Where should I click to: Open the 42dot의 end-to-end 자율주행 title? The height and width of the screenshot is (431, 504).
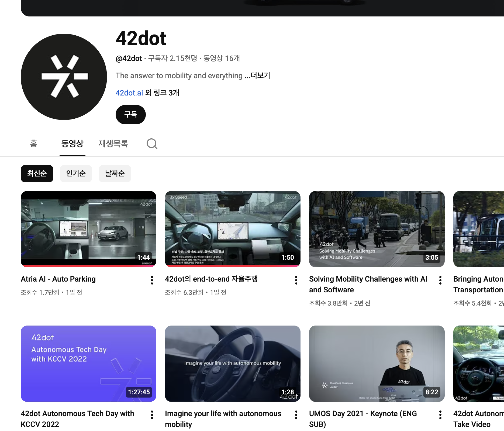(x=211, y=279)
